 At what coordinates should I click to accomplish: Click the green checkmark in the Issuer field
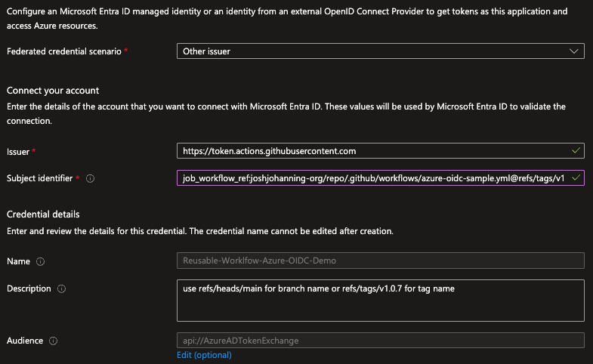point(576,151)
